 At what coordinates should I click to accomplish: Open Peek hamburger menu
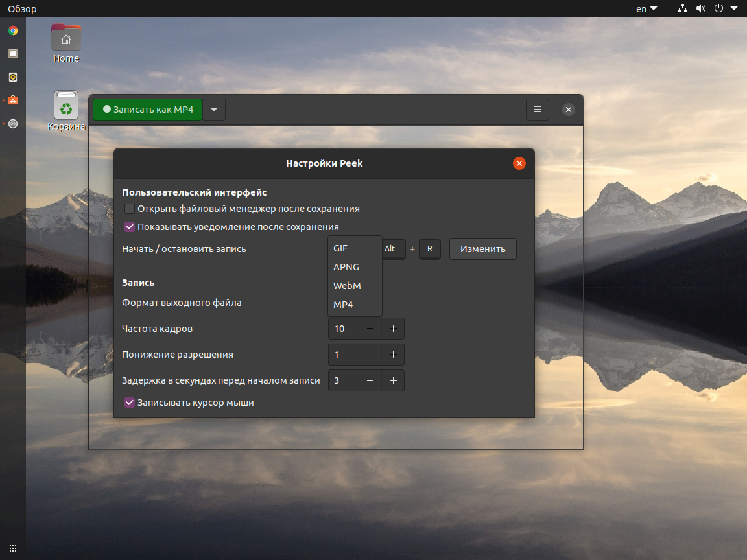point(537,110)
